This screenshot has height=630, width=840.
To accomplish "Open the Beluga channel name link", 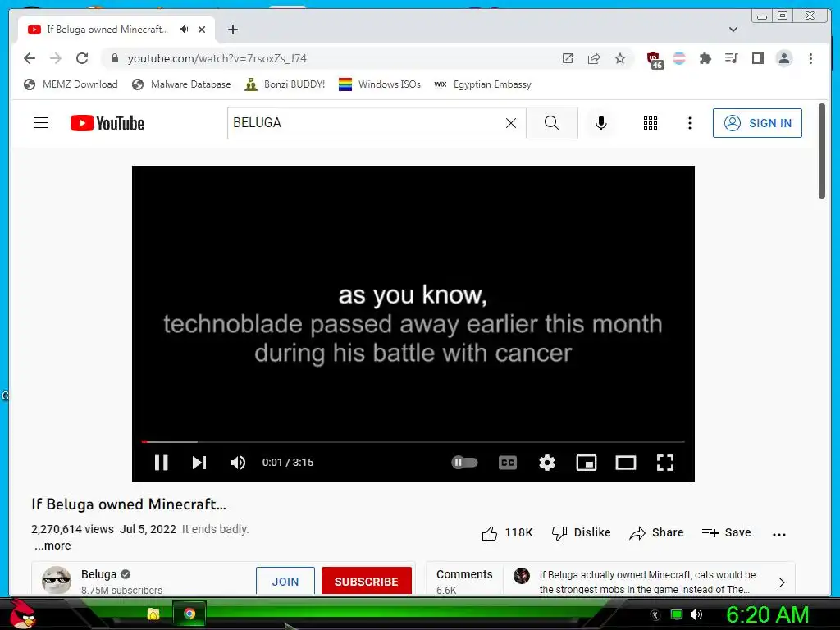I will pyautogui.click(x=98, y=574).
